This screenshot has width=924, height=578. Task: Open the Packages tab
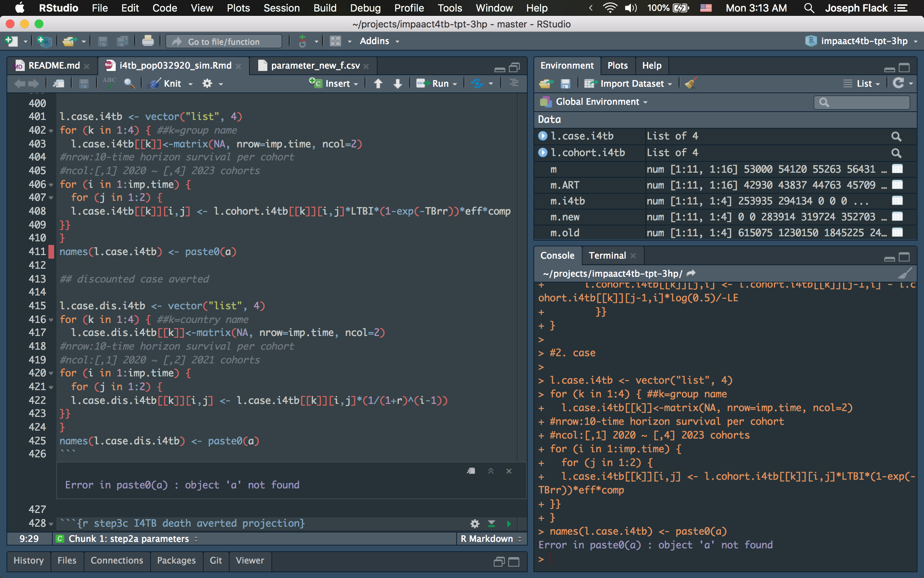(176, 560)
